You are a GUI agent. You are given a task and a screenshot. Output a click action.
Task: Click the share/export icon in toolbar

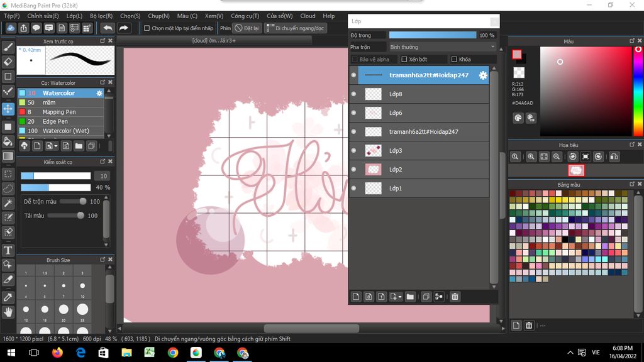[x=23, y=28]
